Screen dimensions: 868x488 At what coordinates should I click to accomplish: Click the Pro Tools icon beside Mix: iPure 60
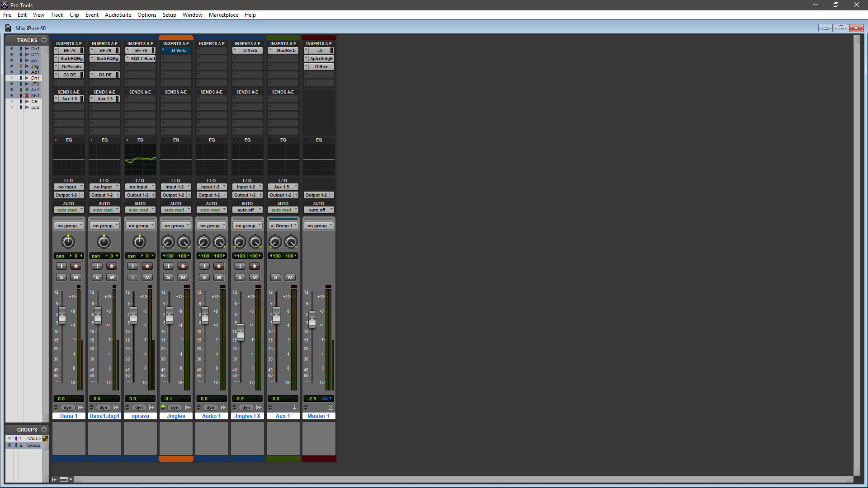pyautogui.click(x=8, y=28)
